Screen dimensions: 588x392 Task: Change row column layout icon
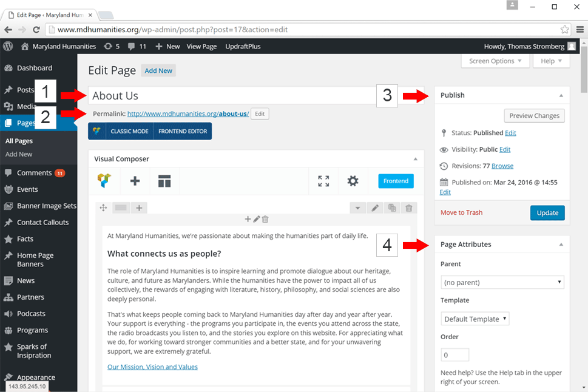click(121, 208)
